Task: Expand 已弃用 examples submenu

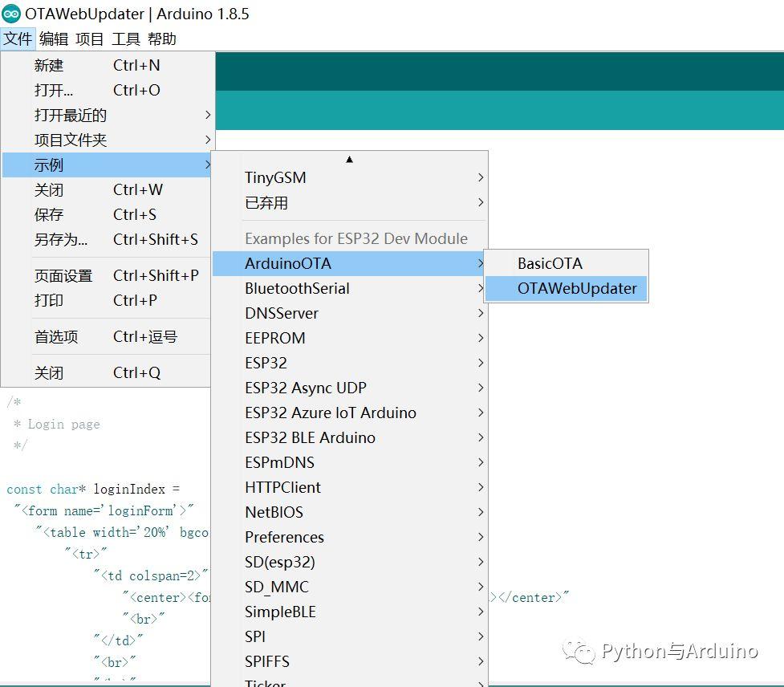Action: (350, 203)
